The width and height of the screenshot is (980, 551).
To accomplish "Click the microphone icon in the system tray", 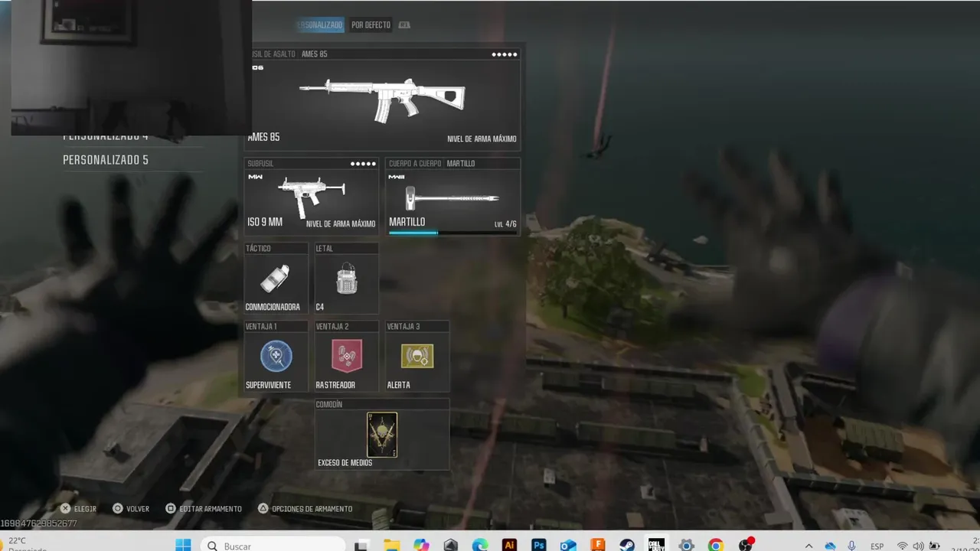I will (x=851, y=546).
